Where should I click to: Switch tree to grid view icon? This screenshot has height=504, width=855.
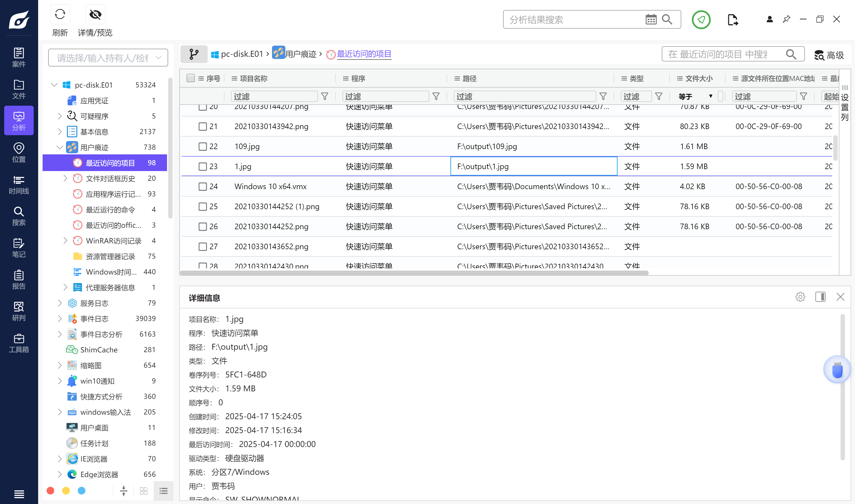[143, 491]
